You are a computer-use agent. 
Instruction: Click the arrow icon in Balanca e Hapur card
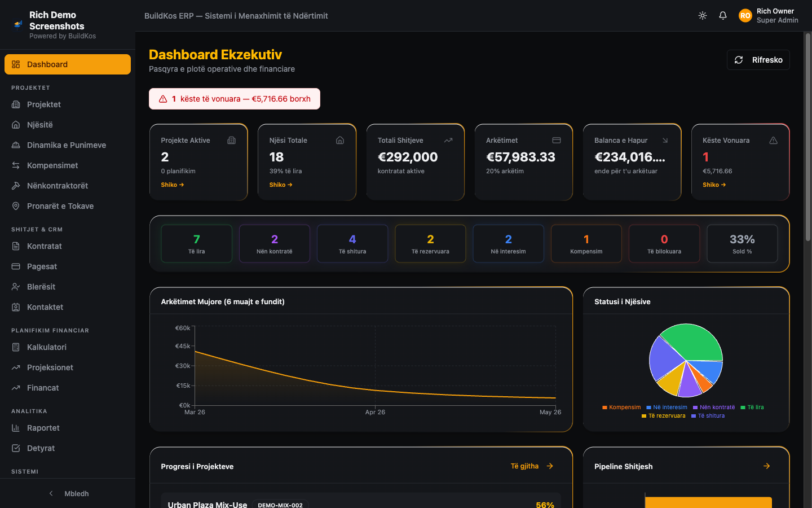tap(665, 140)
